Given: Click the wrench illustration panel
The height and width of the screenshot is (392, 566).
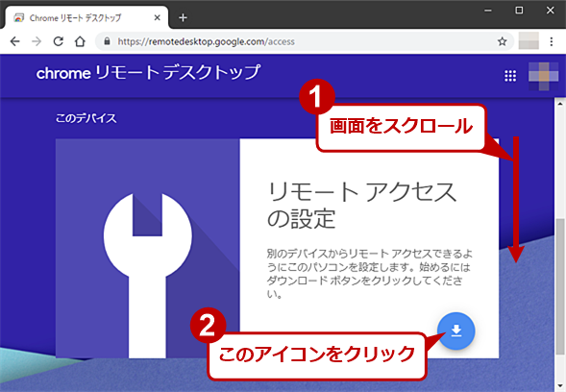Looking at the screenshot, I should tap(148, 248).
